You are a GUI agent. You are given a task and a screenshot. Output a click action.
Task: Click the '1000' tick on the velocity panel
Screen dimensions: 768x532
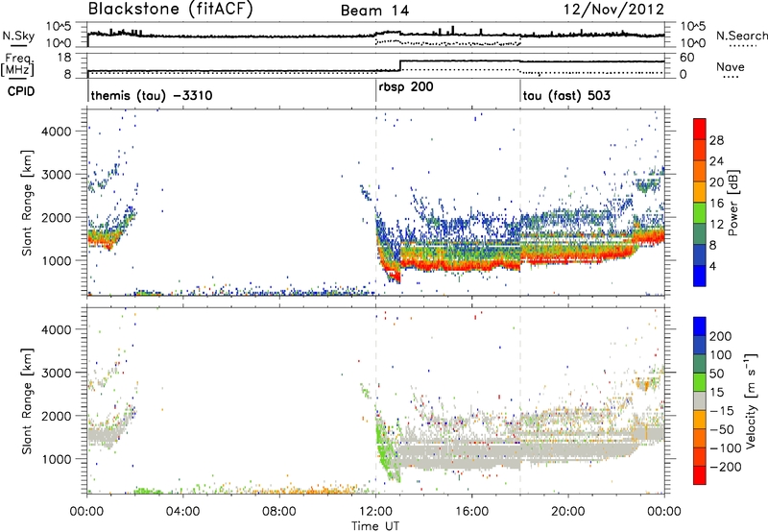[x=56, y=459]
